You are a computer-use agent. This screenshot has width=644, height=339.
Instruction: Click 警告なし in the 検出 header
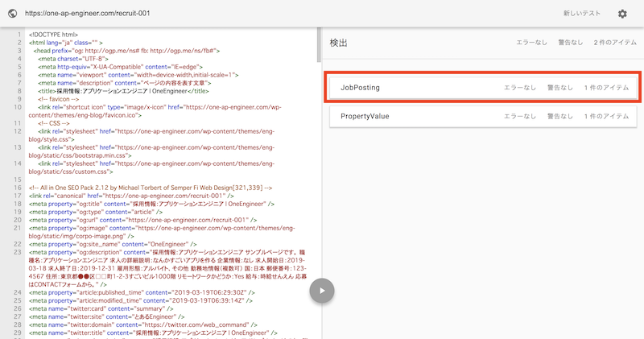[x=571, y=43]
